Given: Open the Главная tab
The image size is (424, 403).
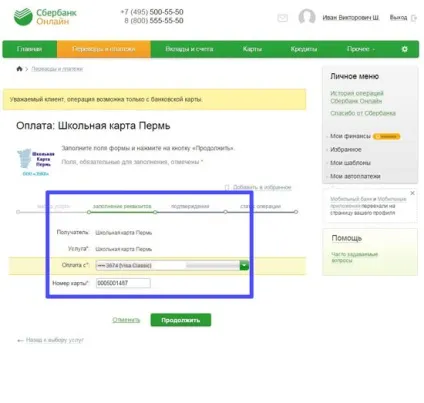Looking at the screenshot, I should pyautogui.click(x=30, y=49).
